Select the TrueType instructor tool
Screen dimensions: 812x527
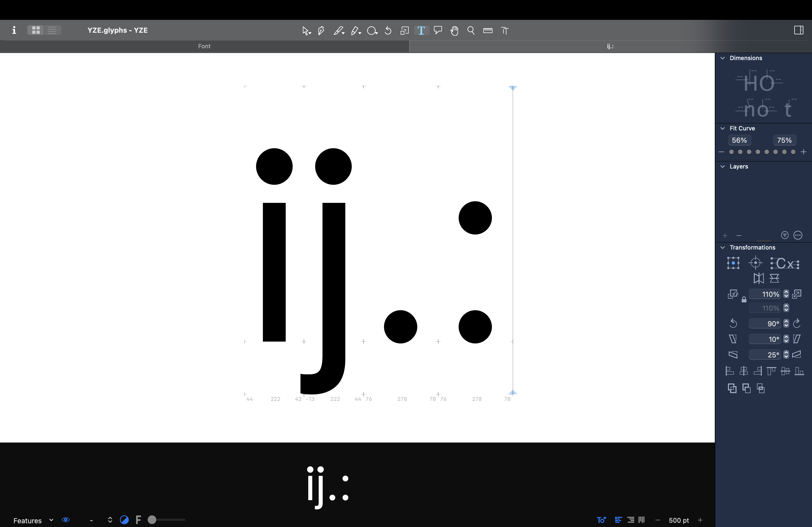point(505,31)
